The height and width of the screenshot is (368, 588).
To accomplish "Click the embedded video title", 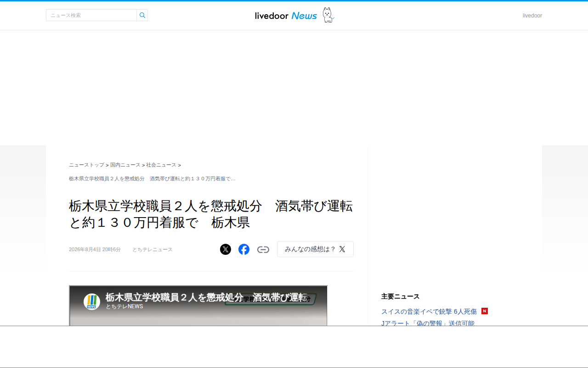I will click(x=206, y=297).
